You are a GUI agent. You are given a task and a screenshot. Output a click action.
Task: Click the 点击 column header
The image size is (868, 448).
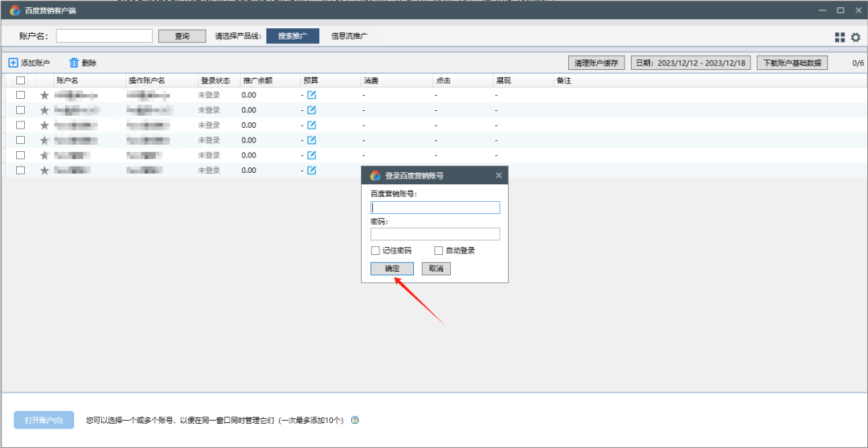pos(464,80)
